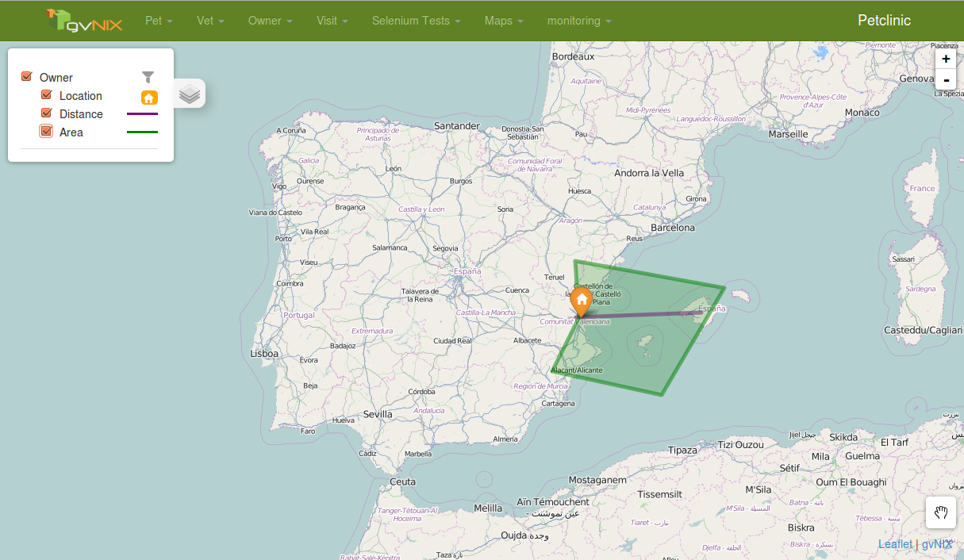Screen dimensions: 964x560
Task: Open the Maps menu
Action: tap(503, 21)
